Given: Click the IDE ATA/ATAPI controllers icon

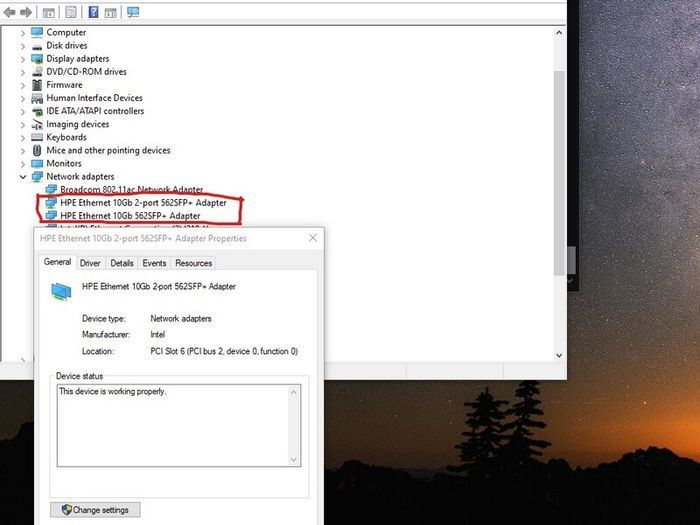Looking at the screenshot, I should click(x=37, y=111).
